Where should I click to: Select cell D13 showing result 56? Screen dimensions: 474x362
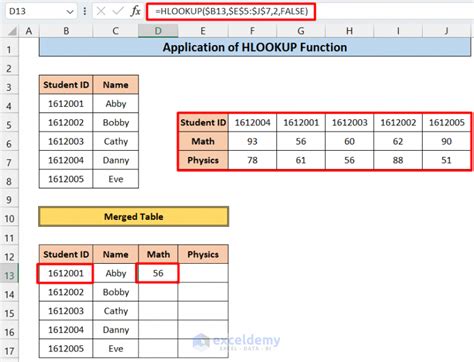point(158,273)
